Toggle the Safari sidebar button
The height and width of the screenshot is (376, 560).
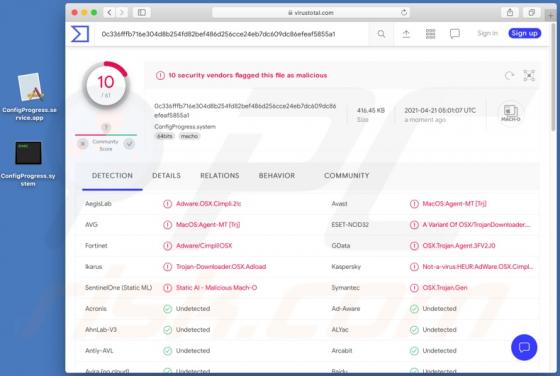[142, 12]
